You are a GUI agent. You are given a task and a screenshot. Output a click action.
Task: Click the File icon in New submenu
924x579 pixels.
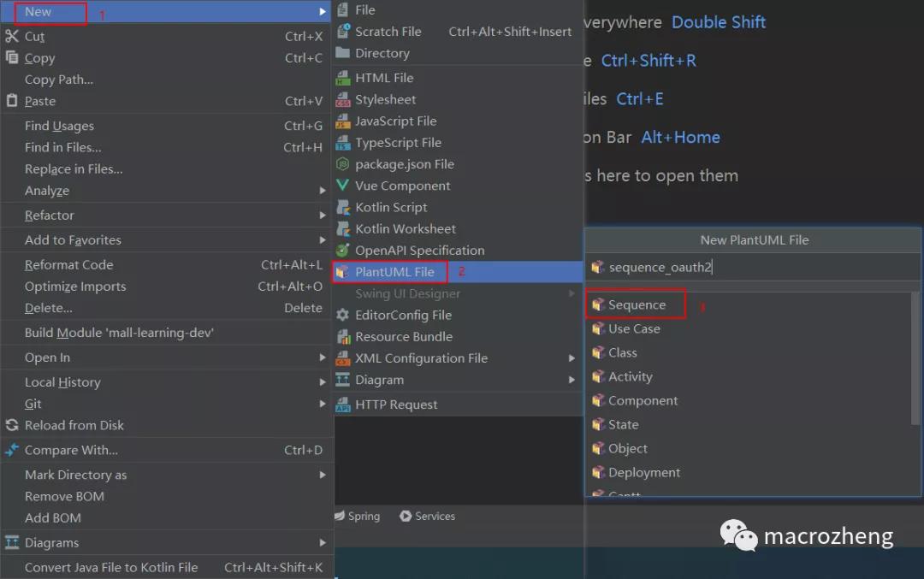(342, 9)
